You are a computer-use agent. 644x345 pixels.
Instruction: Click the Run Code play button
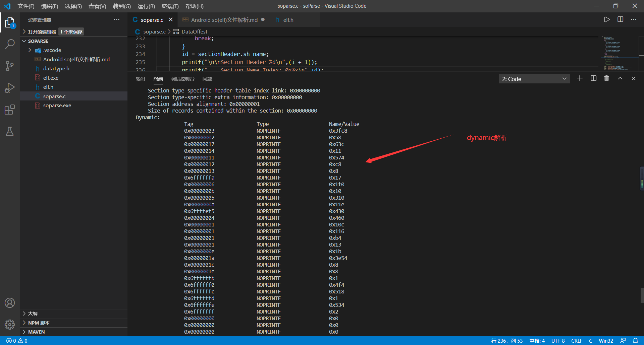(x=607, y=20)
